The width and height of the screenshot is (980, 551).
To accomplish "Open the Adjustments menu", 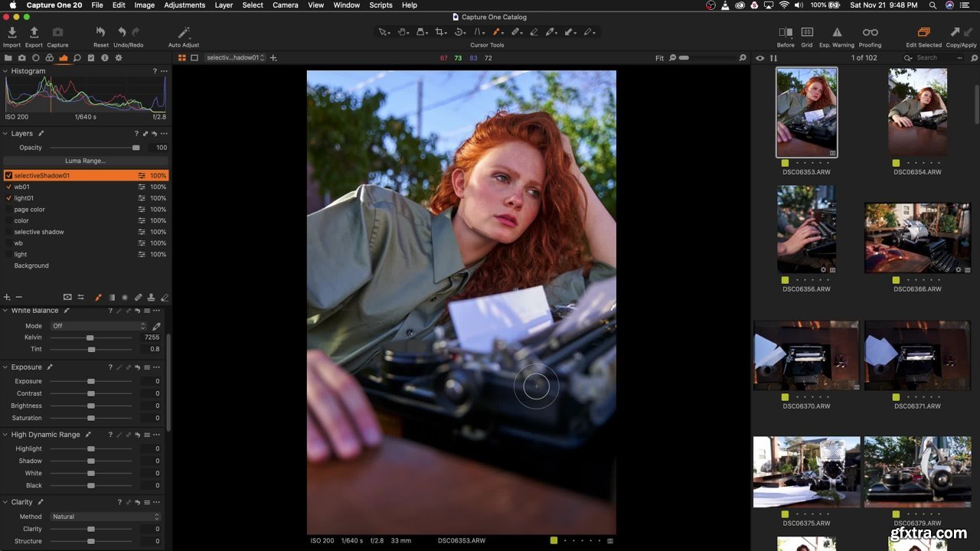I will (185, 5).
